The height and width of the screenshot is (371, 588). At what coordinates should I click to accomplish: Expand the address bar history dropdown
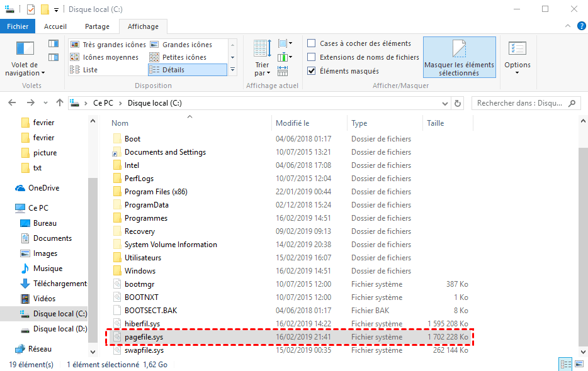[444, 103]
